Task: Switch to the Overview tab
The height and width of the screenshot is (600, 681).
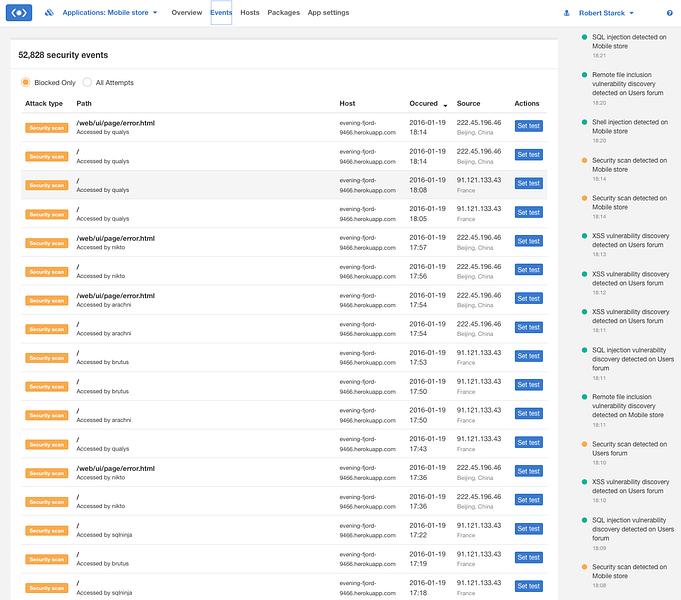Action: click(187, 13)
